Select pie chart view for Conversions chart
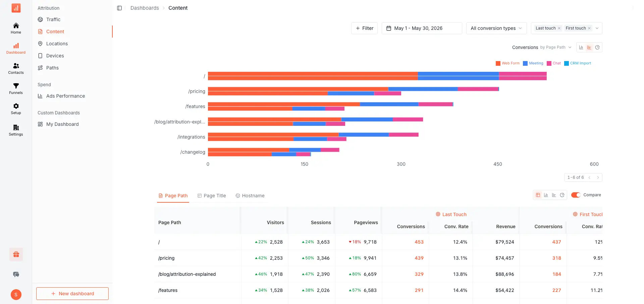Viewport: 644px width, 304px height. (597, 47)
